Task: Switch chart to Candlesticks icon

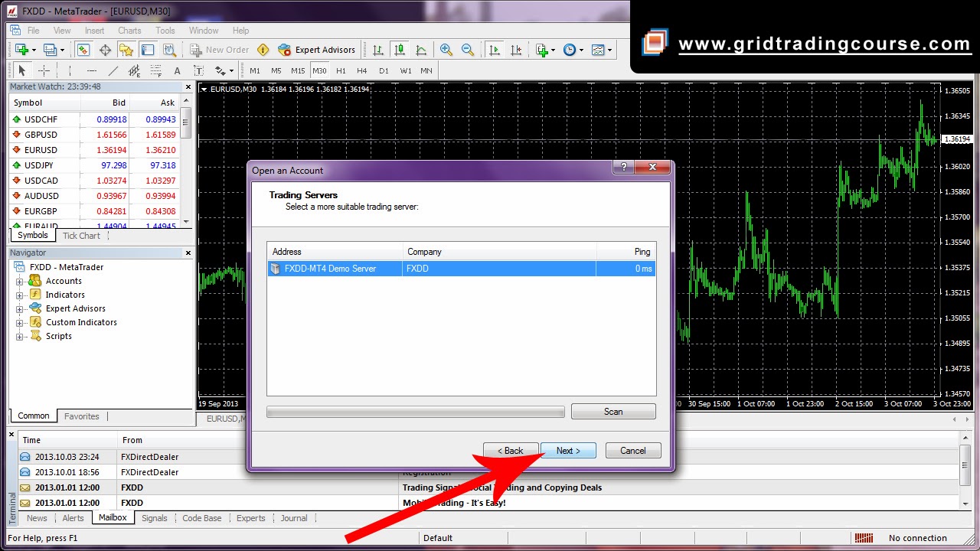Action: click(400, 50)
